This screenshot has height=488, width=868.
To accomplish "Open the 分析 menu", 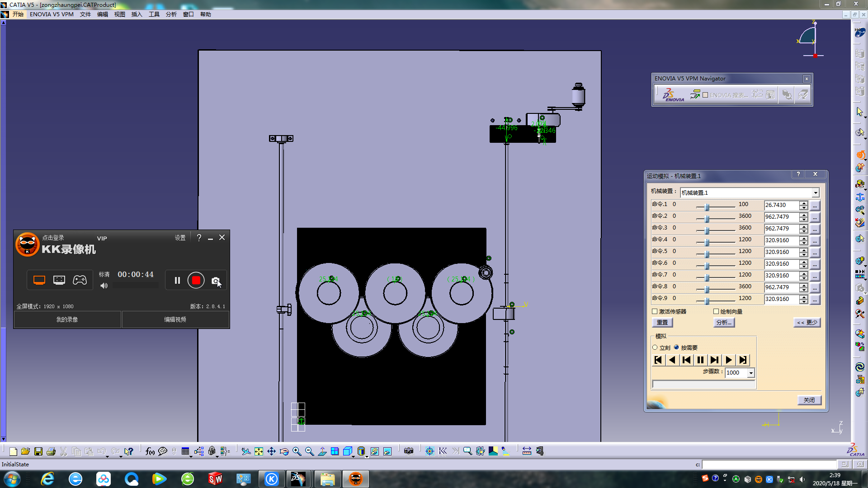I will click(x=171, y=14).
